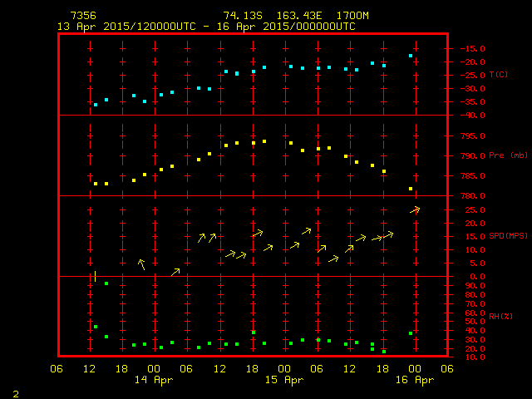Click the yellow vertical bar in wind panel
532x399 pixels.
96,276
